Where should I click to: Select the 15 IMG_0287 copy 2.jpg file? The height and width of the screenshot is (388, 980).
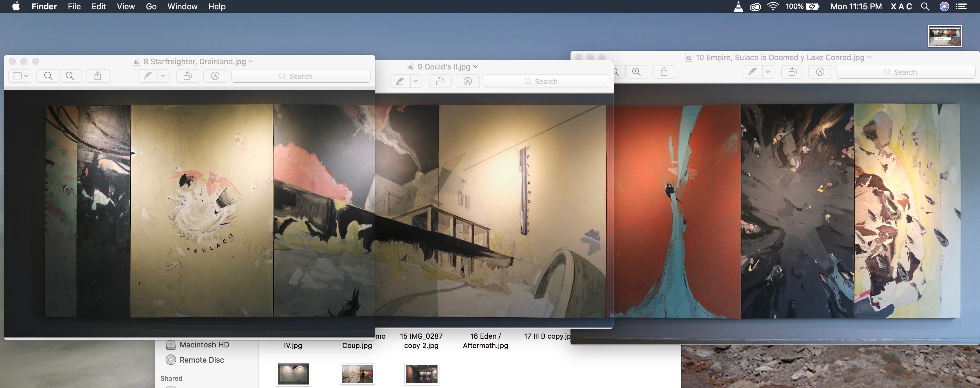[x=421, y=341]
